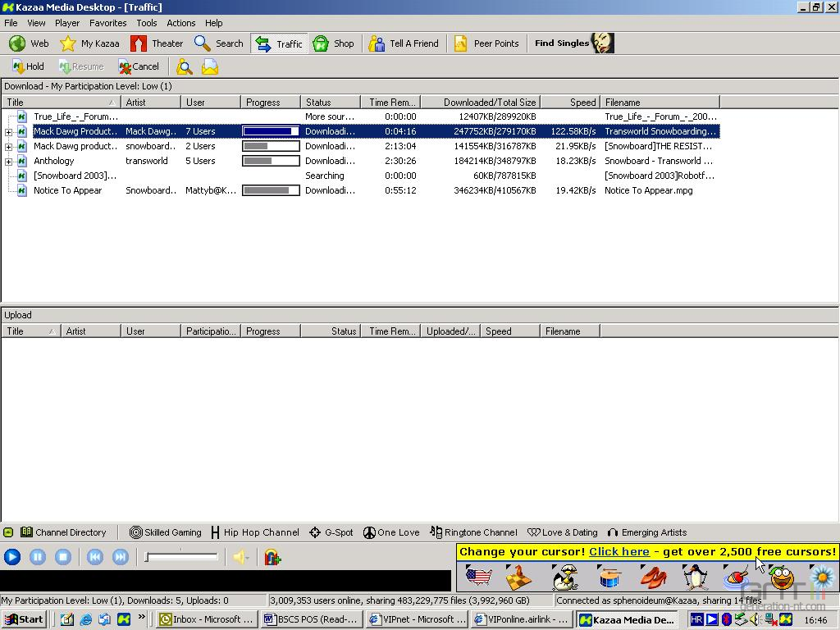Click the red shoes cursor icon

click(653, 577)
